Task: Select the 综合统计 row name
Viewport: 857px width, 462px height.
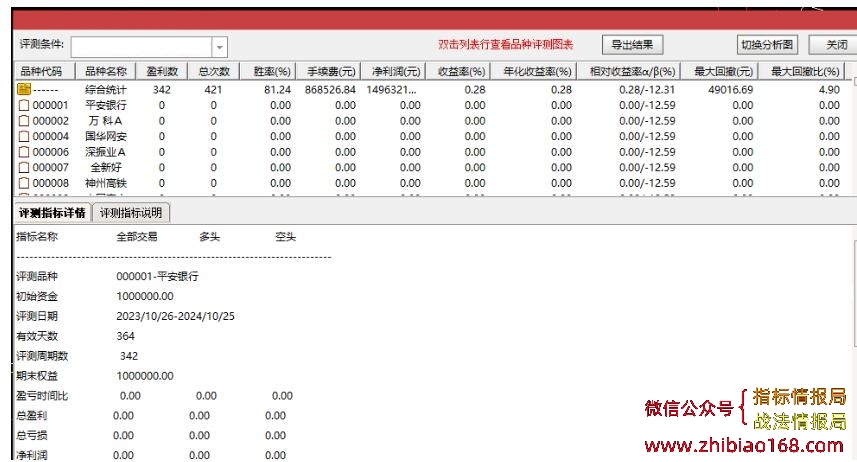Action: pos(105,90)
